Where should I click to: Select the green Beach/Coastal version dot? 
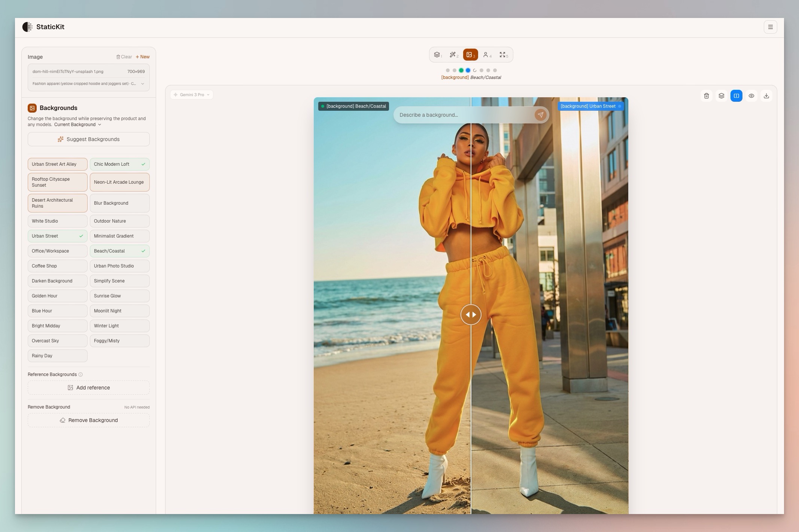[x=461, y=70]
